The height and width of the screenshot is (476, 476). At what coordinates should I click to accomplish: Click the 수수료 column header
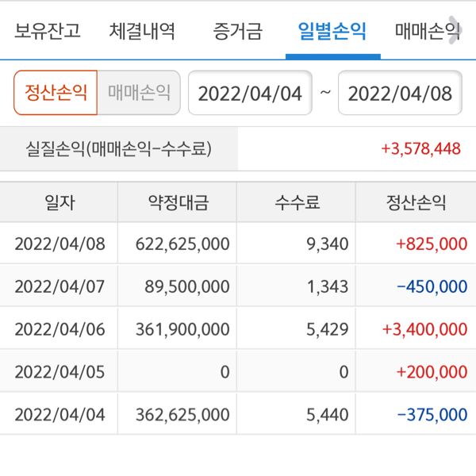coord(297,202)
